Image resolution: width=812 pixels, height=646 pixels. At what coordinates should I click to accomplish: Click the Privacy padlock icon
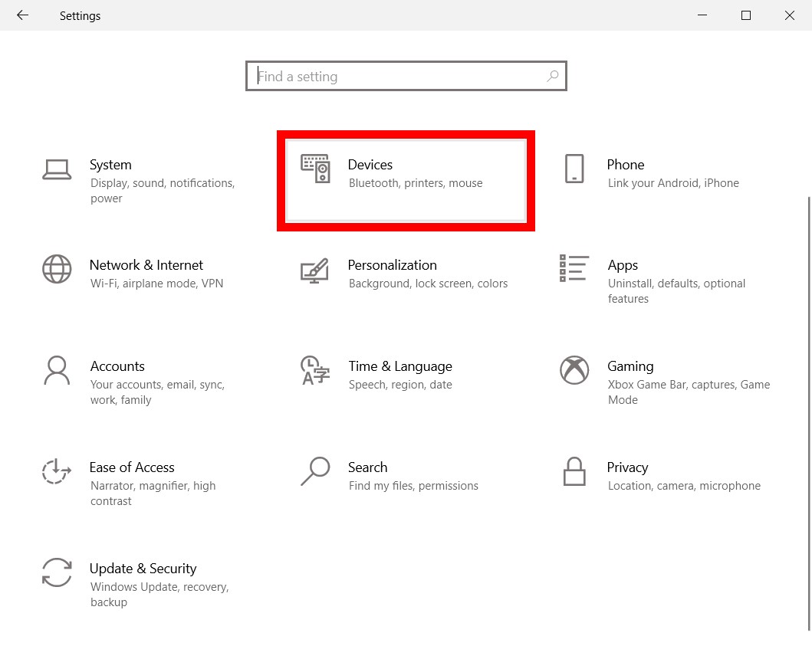pos(574,471)
